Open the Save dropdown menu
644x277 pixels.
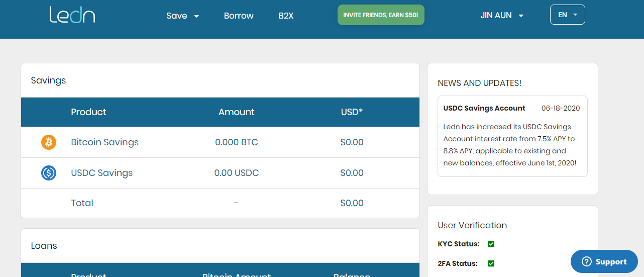[183, 16]
